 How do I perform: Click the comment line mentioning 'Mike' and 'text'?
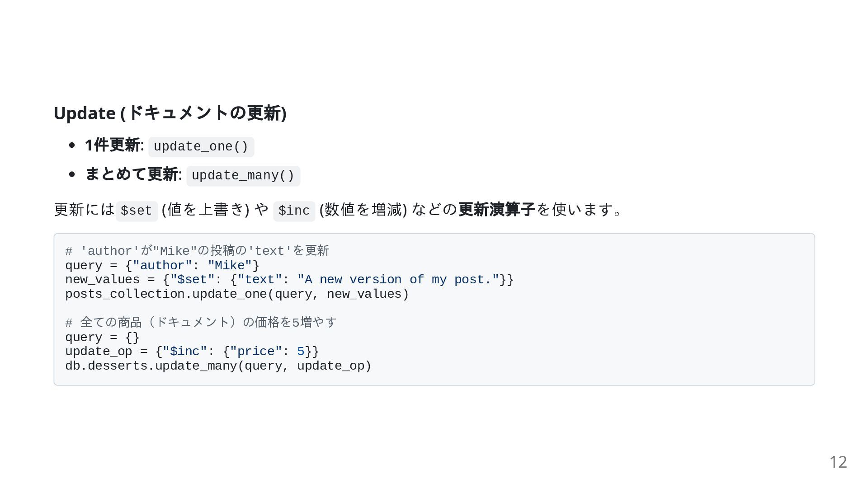197,251
